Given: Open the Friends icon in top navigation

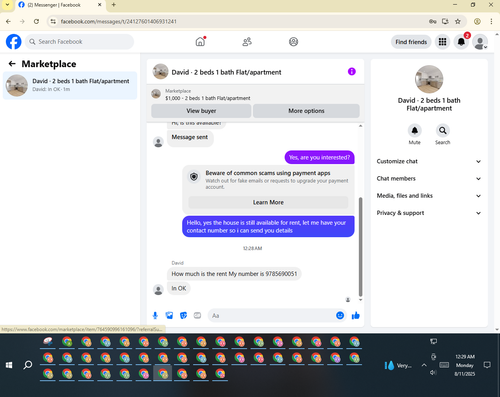Looking at the screenshot, I should [247, 42].
